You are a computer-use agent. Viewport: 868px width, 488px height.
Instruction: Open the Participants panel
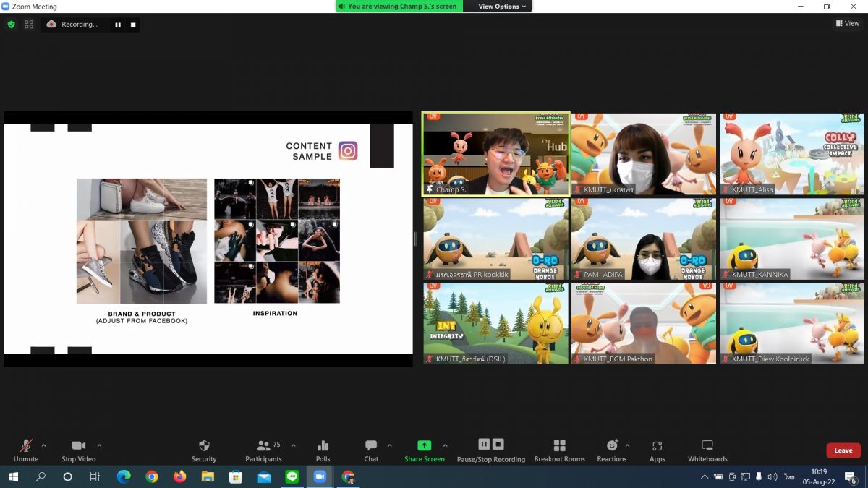[263, 450]
